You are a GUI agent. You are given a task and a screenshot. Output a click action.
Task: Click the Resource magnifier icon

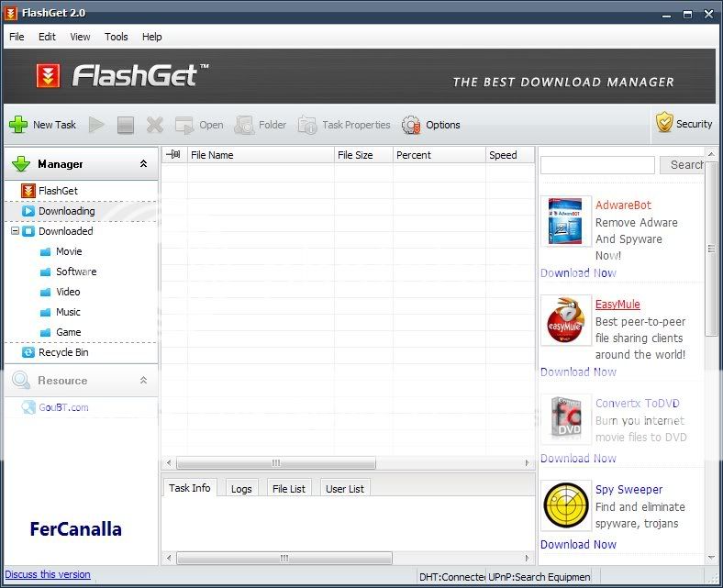21,380
